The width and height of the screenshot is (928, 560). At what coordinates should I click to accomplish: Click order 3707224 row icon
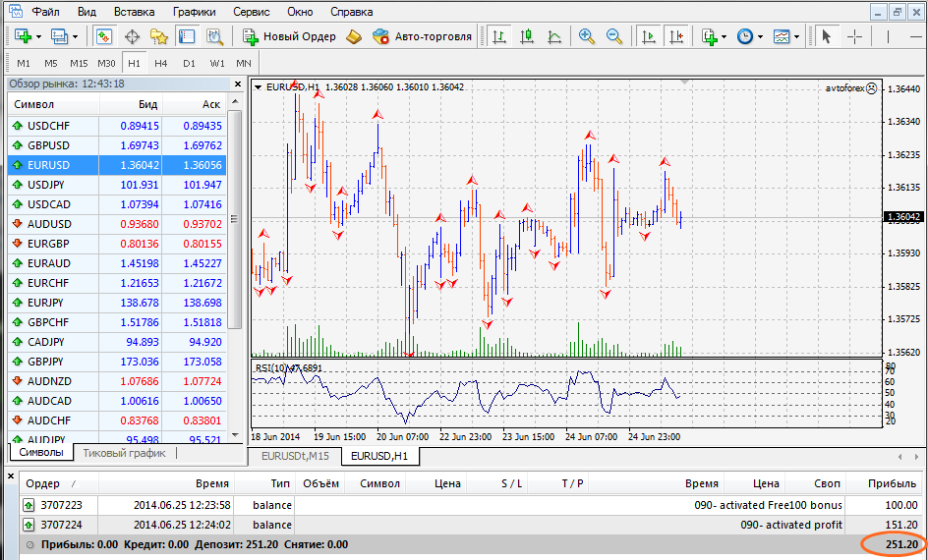click(29, 525)
